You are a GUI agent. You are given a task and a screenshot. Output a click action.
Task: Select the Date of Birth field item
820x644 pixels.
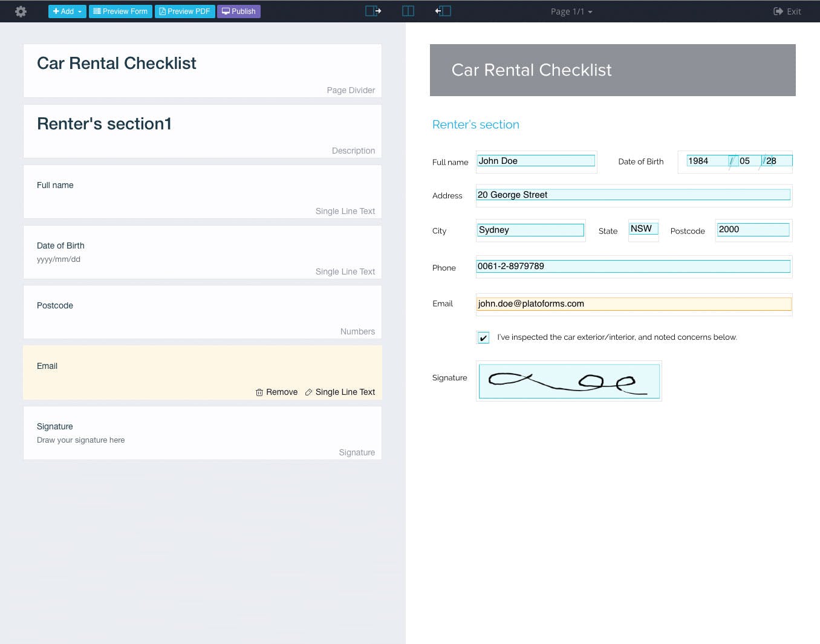[x=202, y=252]
